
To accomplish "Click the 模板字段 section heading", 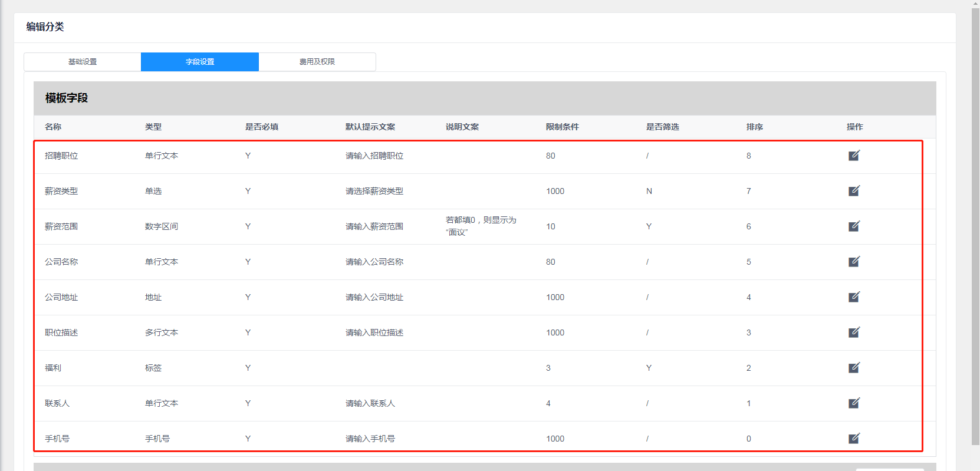I will [x=67, y=98].
